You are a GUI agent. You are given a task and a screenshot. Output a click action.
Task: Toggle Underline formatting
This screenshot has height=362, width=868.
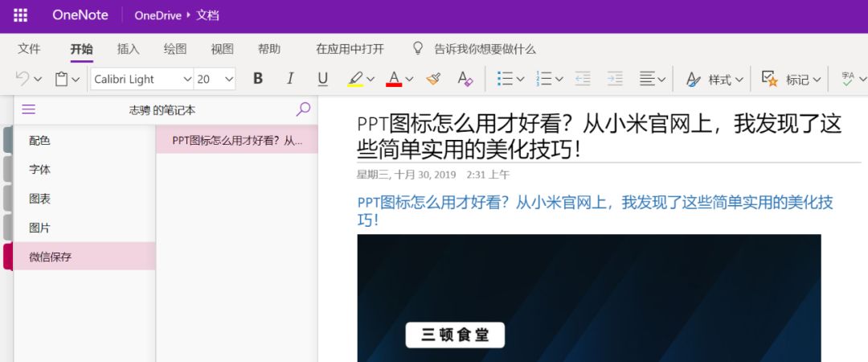323,80
